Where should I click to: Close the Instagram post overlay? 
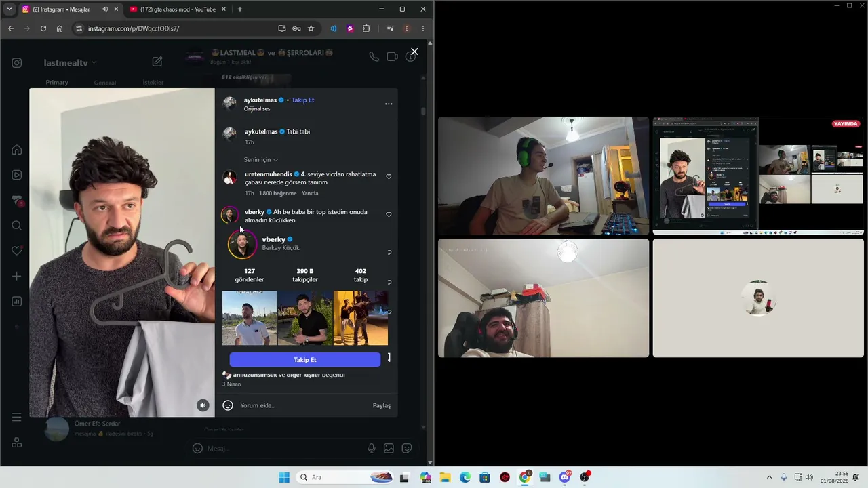pos(414,52)
